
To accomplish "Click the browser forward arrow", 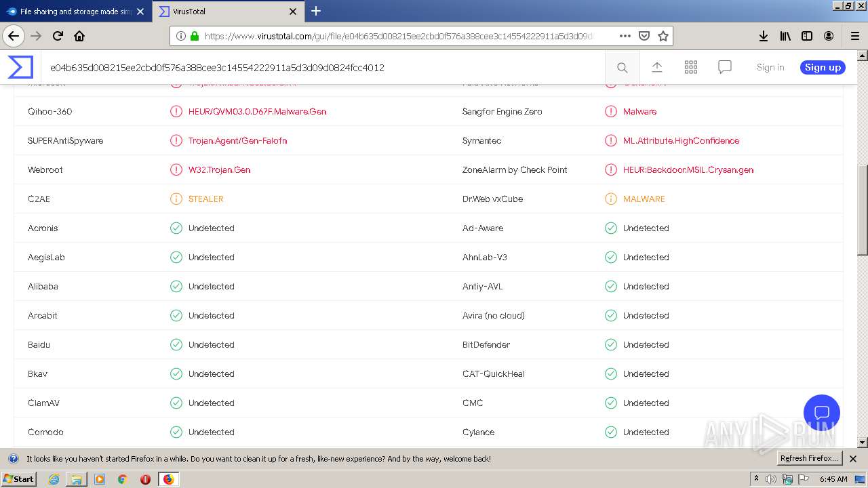I will coord(36,36).
